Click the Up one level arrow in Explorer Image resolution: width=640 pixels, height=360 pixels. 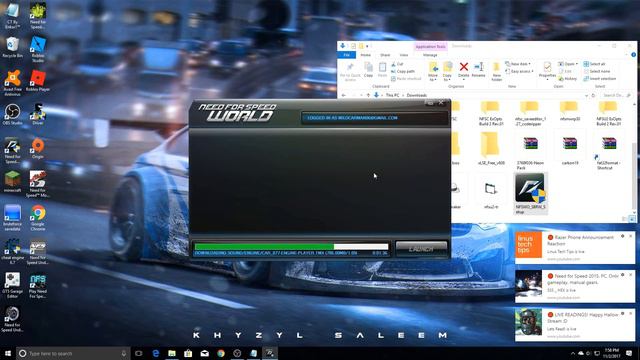[368, 95]
